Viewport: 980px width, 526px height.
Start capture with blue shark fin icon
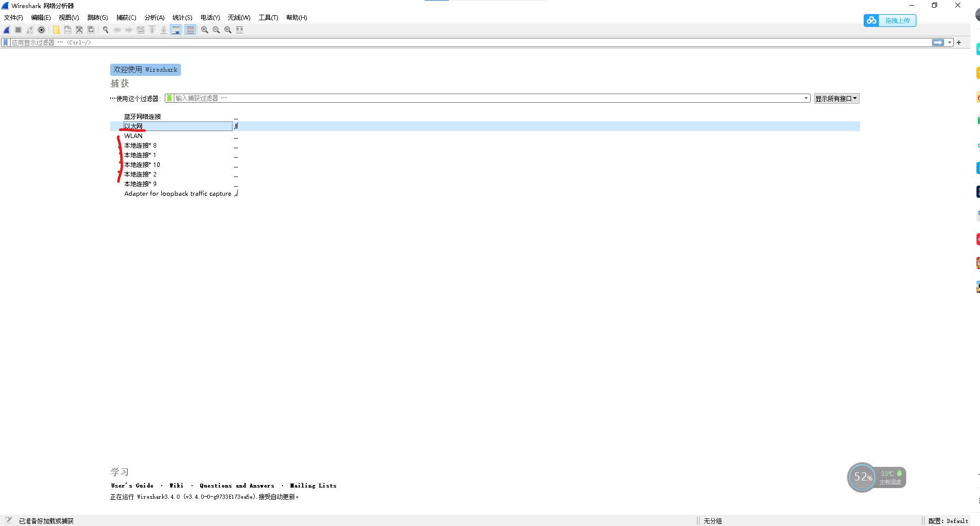coord(7,30)
